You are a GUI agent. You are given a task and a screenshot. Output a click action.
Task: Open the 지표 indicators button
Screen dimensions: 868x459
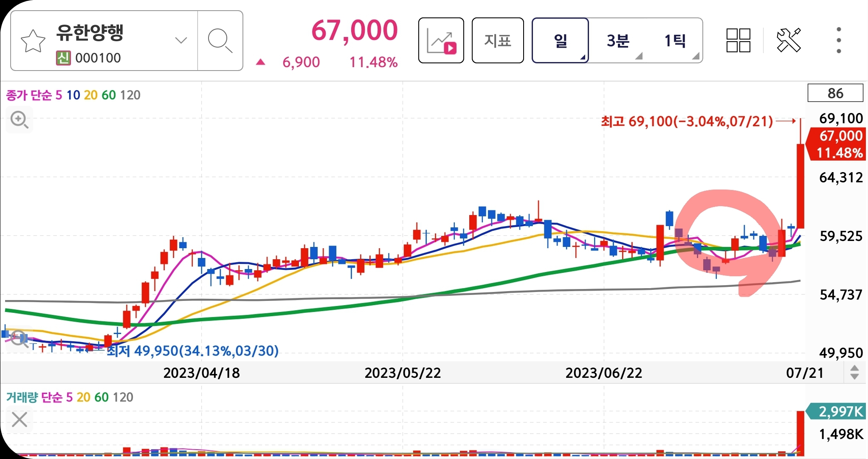pyautogui.click(x=498, y=41)
